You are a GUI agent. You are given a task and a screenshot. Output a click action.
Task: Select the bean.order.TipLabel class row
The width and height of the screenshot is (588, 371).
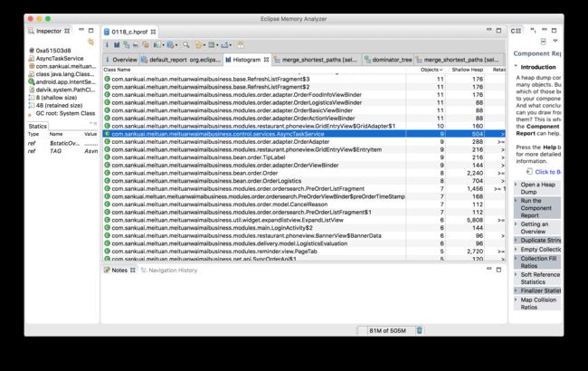click(x=304, y=157)
